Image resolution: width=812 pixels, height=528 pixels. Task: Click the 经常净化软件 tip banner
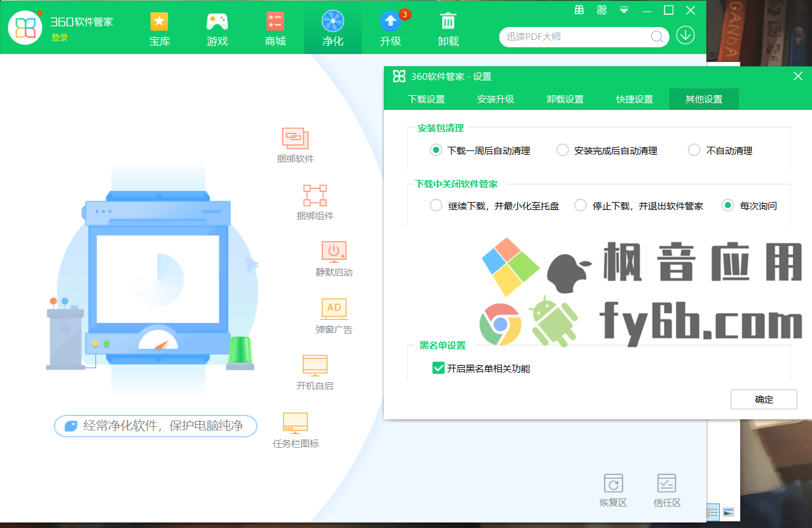155,425
